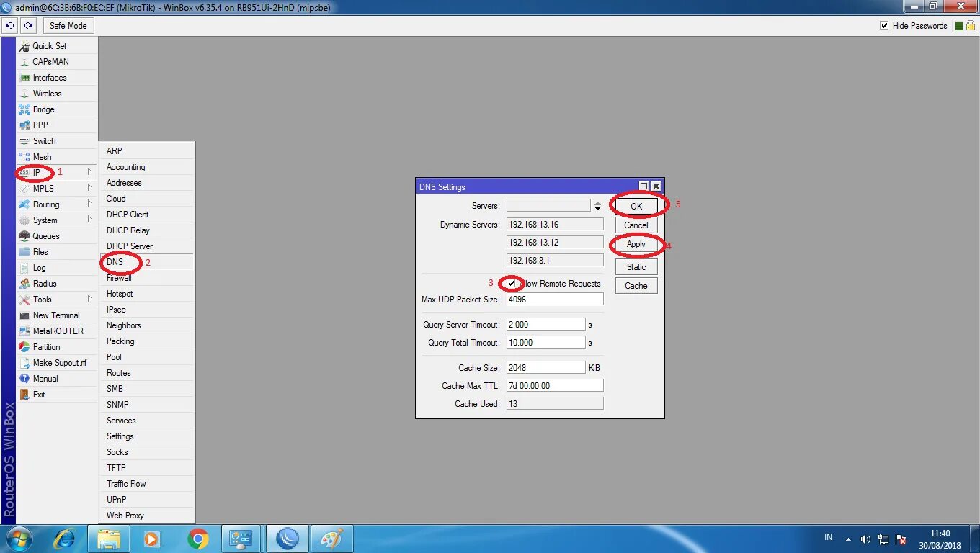Click Cache button in DNS Settings
The image size is (980, 553).
click(x=636, y=285)
